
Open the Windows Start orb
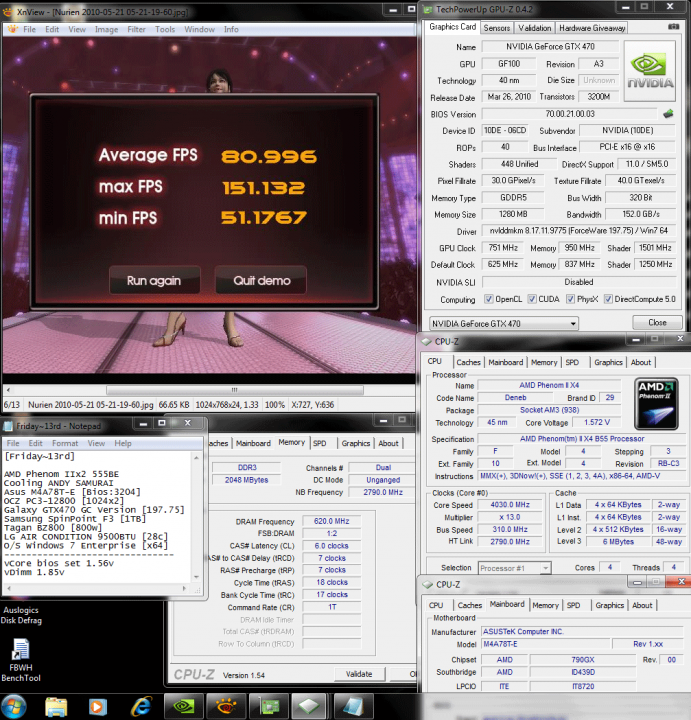coord(14,706)
